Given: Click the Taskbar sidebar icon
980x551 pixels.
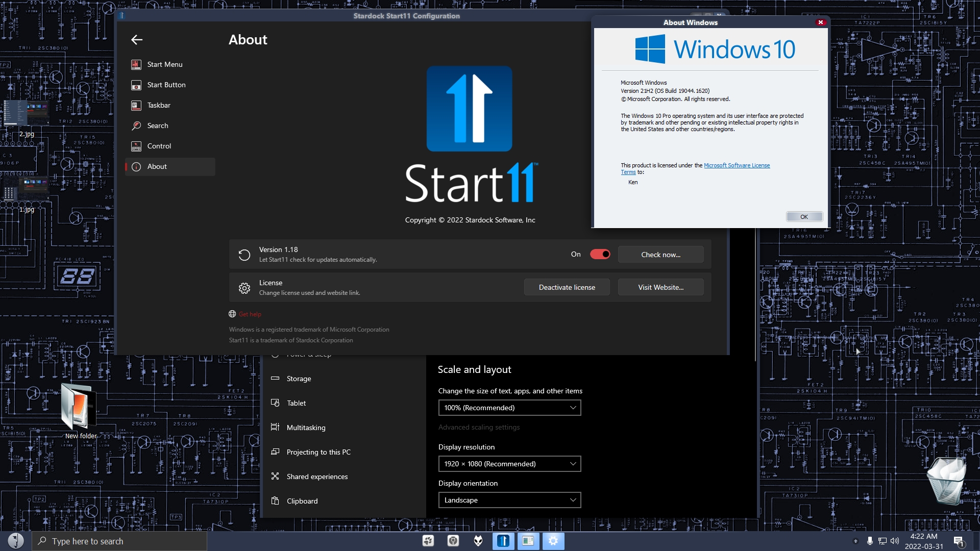Looking at the screenshot, I should [x=136, y=105].
